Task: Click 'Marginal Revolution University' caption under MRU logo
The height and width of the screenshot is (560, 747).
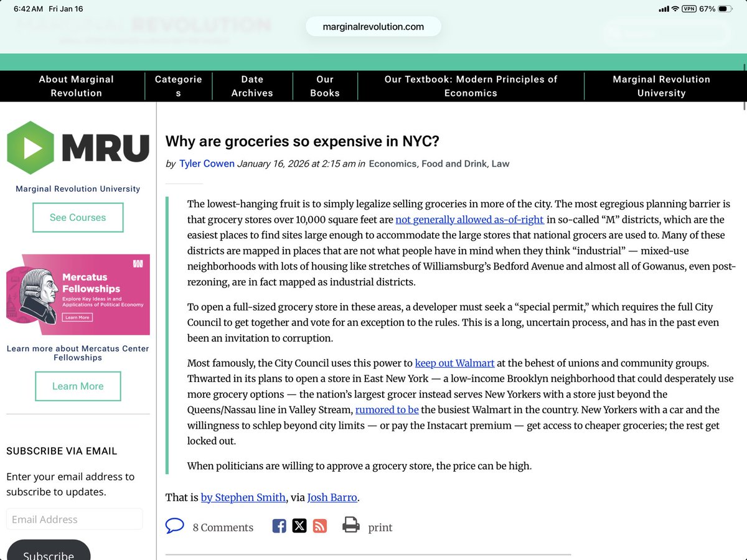Action: tap(78, 189)
